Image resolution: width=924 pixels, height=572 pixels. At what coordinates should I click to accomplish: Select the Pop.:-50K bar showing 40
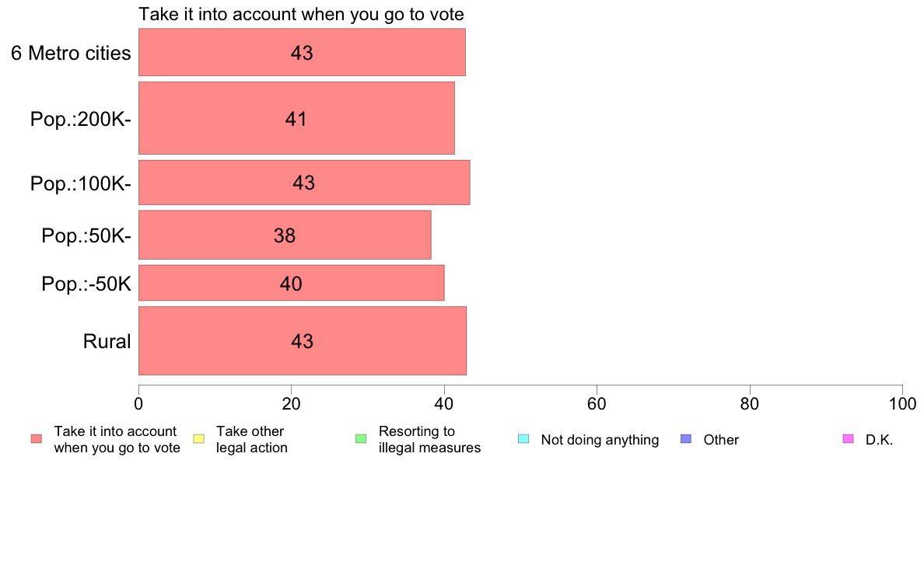pyautogui.click(x=291, y=283)
